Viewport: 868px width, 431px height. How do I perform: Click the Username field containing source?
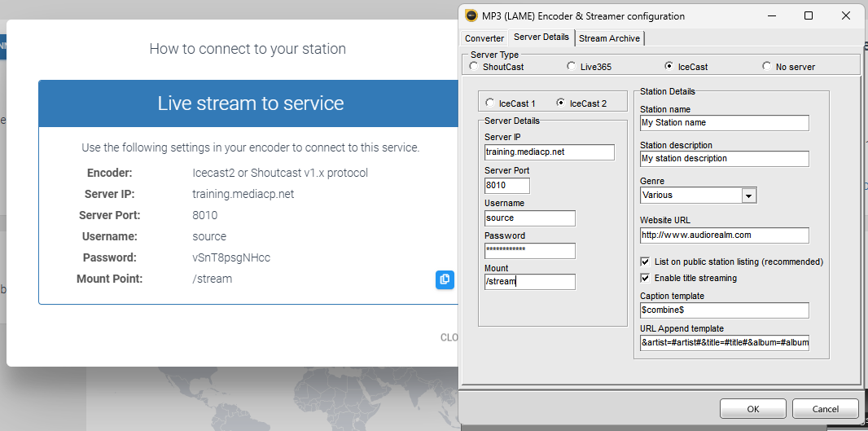(x=530, y=218)
